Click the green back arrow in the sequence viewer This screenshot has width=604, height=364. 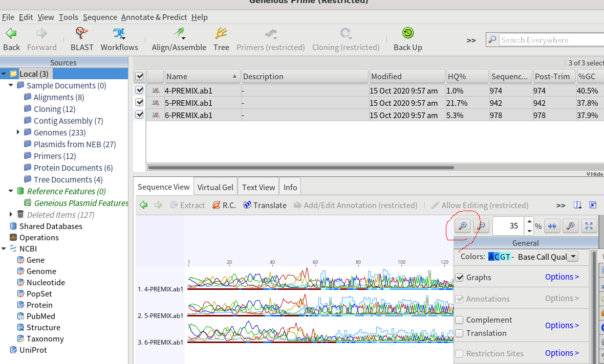click(144, 205)
